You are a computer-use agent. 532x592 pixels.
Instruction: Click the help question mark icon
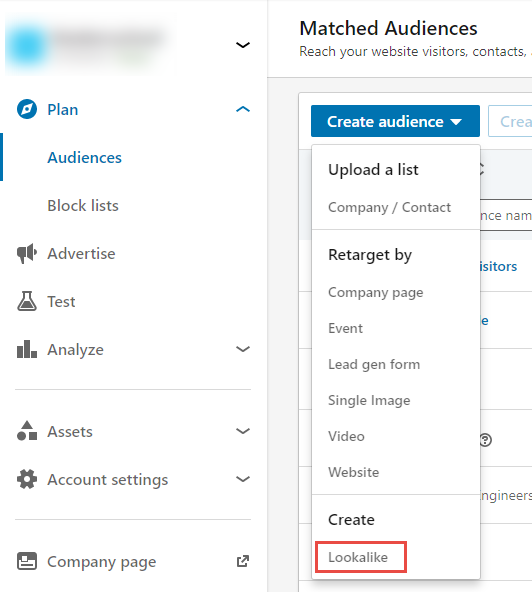pyautogui.click(x=486, y=440)
